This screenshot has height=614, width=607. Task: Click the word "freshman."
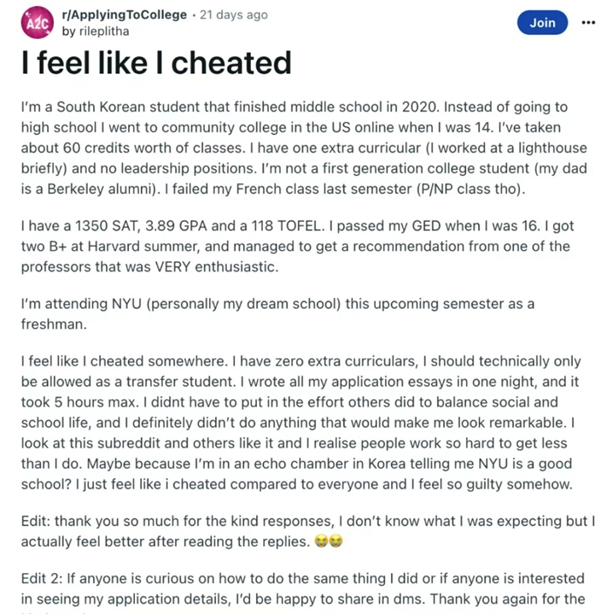(x=54, y=324)
